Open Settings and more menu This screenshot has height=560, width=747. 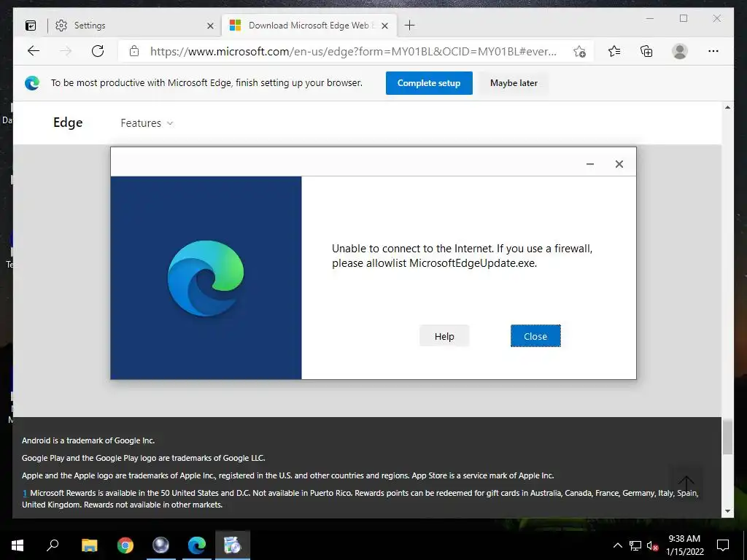tap(713, 51)
